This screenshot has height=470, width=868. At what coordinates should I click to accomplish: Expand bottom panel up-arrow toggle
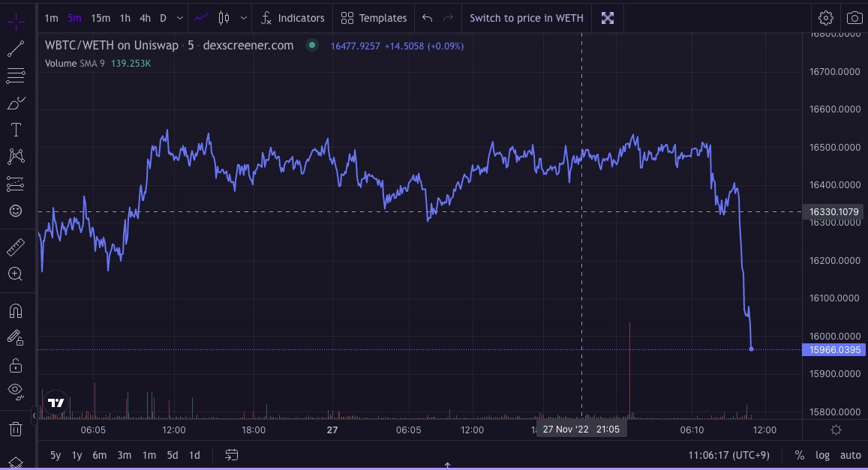tap(447, 466)
